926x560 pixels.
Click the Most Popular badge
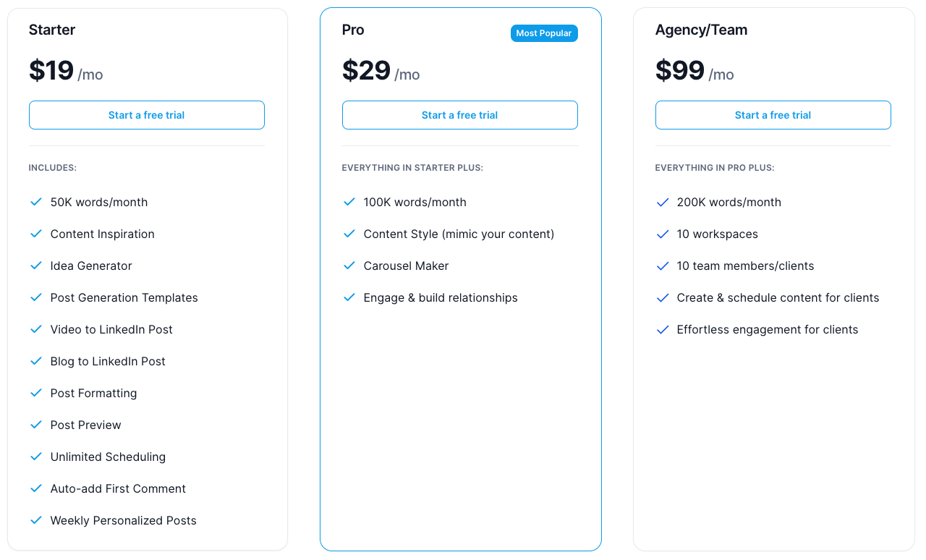click(544, 33)
